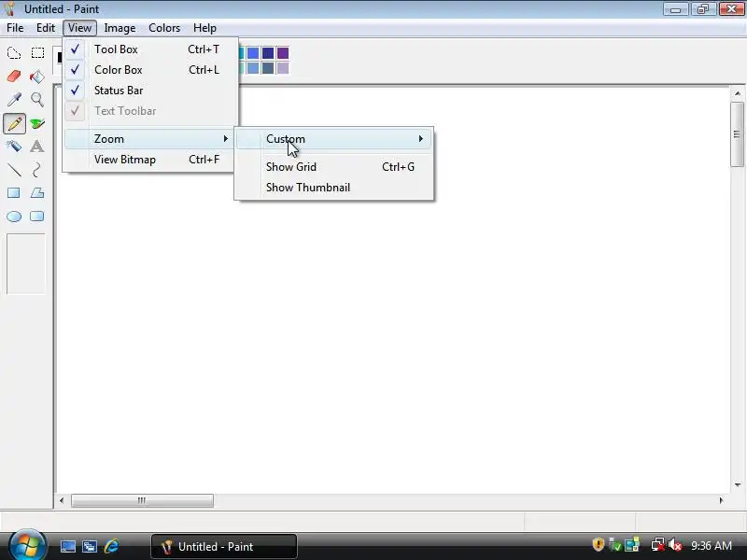Click the Windows Start orb
The width and height of the screenshot is (747, 560).
(27, 546)
